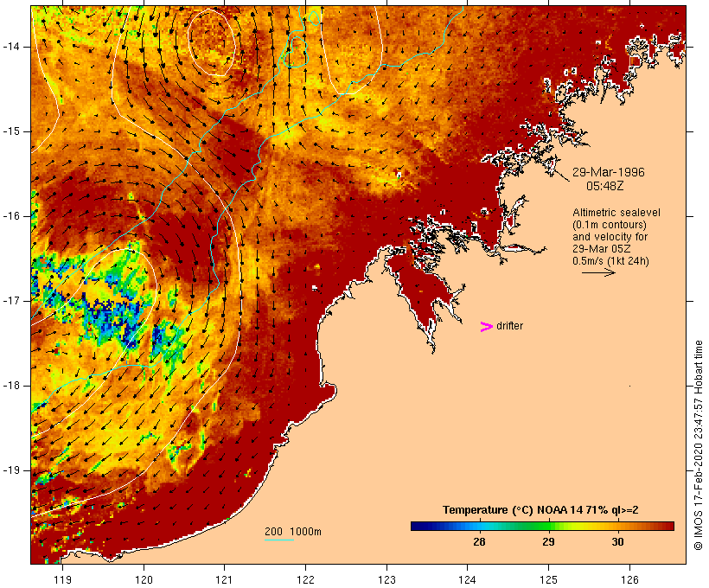Click the longitude axis label "125"
The width and height of the screenshot is (709, 588).
point(548,580)
